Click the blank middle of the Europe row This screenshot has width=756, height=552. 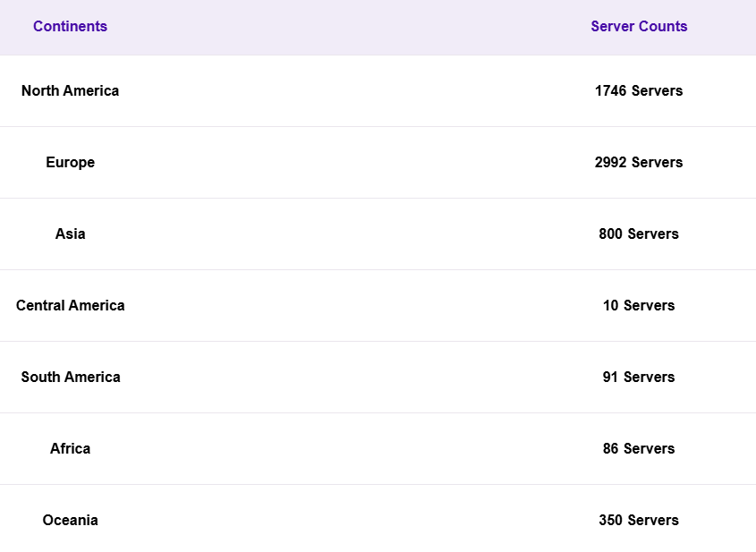click(x=358, y=162)
